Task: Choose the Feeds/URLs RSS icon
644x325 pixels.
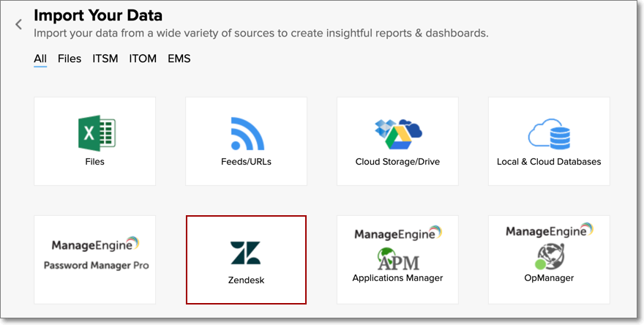Action: tap(247, 133)
